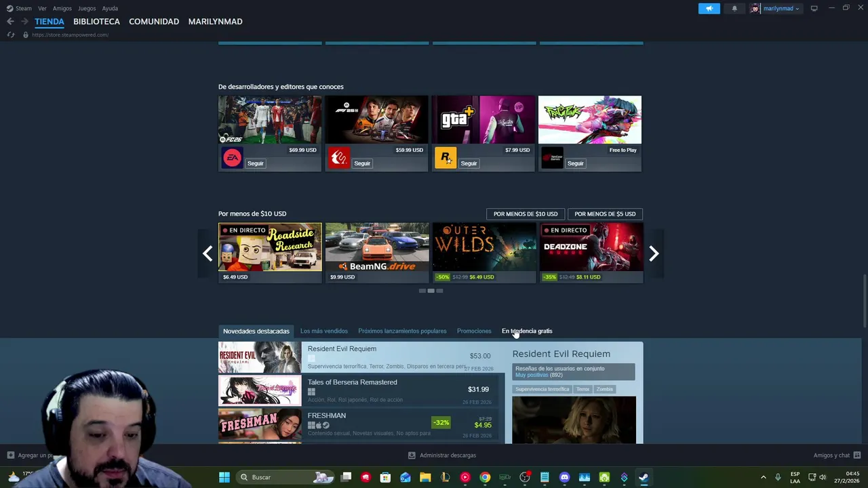The image size is (868, 488).
Task: Open the BeamNG.drive game card
Action: point(377,253)
